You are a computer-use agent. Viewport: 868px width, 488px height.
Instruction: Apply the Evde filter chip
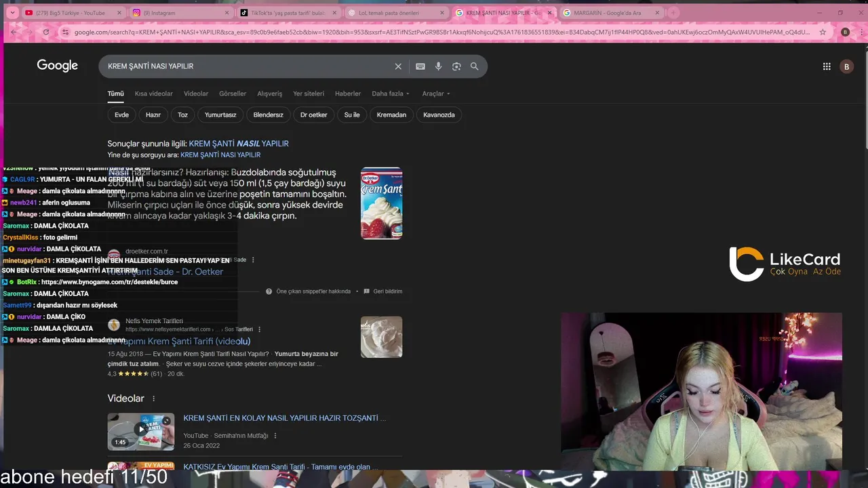click(x=121, y=115)
